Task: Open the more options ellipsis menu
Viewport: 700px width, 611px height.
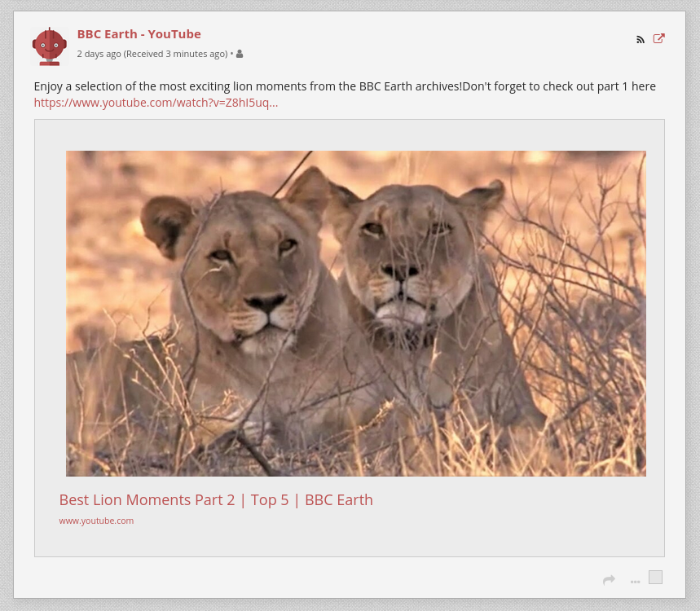Action: [x=636, y=581]
